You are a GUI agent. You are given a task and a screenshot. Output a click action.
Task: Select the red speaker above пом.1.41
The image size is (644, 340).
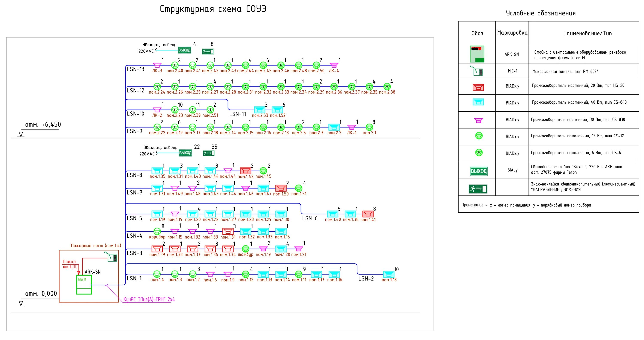[368, 214]
